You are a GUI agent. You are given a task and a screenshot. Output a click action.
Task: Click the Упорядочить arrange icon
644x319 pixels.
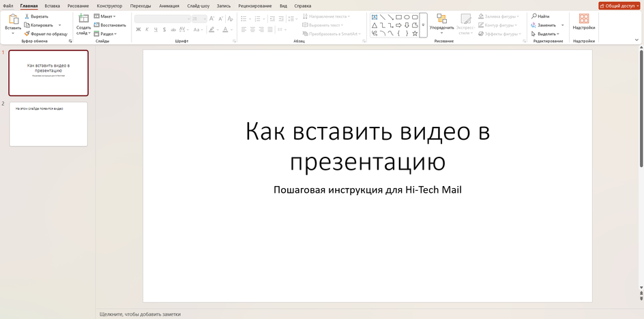[x=441, y=18]
